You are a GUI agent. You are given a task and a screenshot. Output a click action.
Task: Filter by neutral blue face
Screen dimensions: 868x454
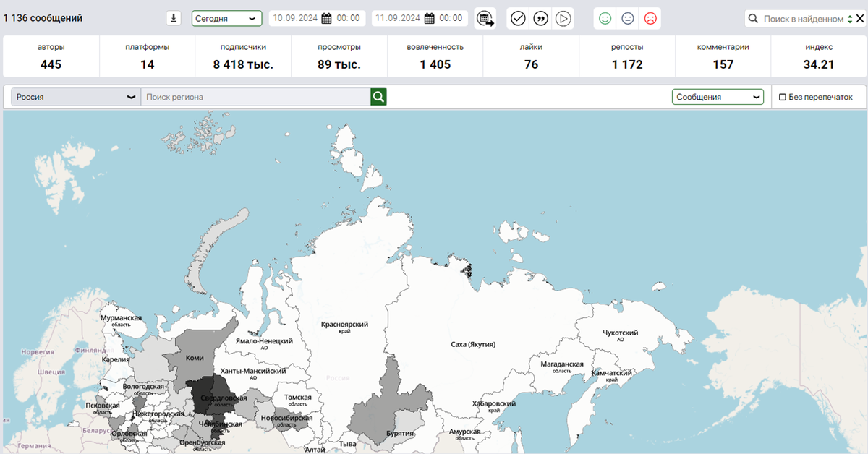point(628,19)
